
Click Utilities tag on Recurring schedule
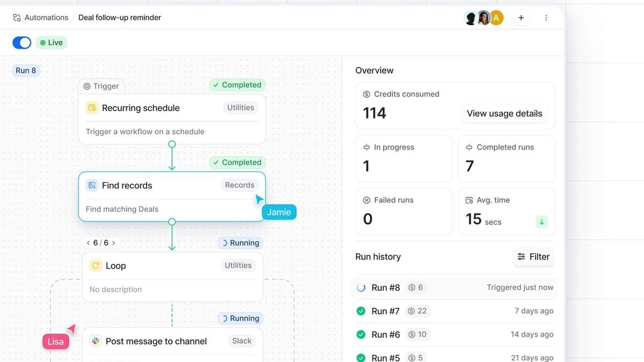[240, 108]
